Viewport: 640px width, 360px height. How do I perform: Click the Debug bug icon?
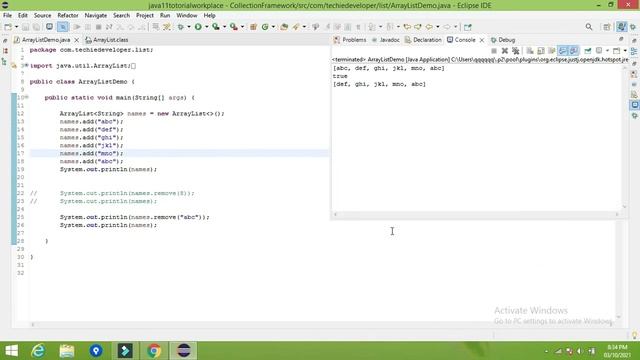[x=180, y=27]
